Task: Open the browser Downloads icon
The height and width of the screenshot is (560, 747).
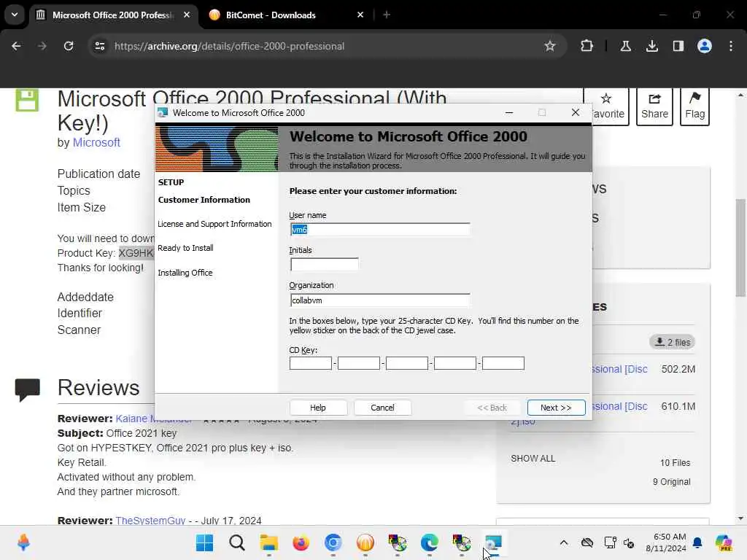Action: pyautogui.click(x=651, y=46)
